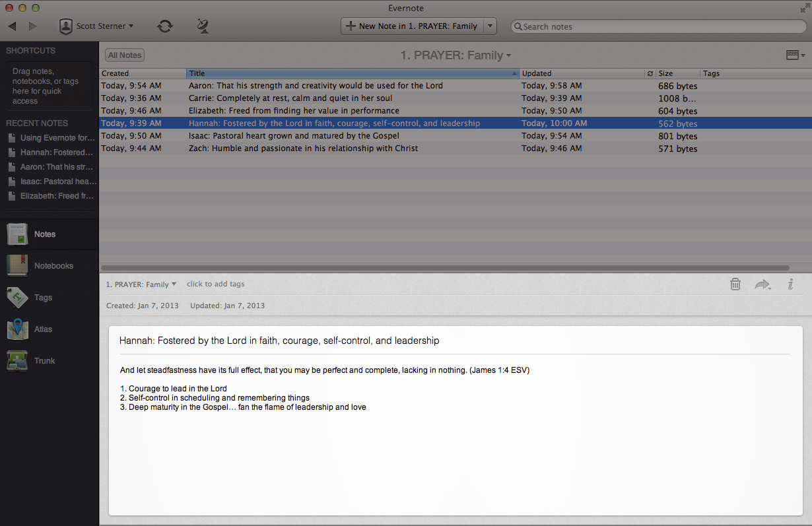Click Created: Jan 7, 2013 label

click(x=143, y=306)
